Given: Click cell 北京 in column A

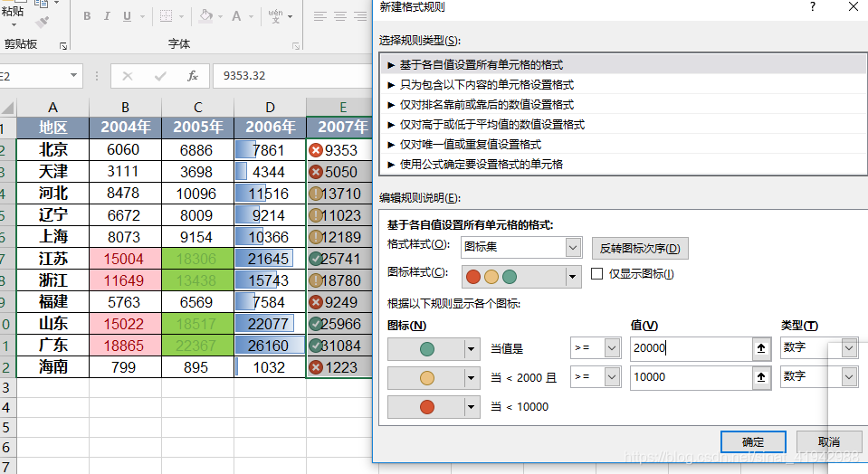Looking at the screenshot, I should pos(52,150).
